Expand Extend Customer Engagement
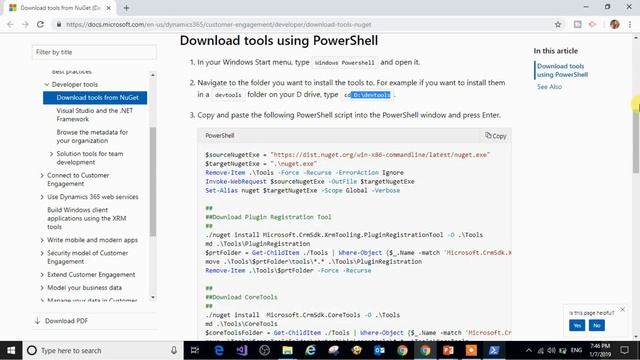640x360 pixels. click(42, 275)
